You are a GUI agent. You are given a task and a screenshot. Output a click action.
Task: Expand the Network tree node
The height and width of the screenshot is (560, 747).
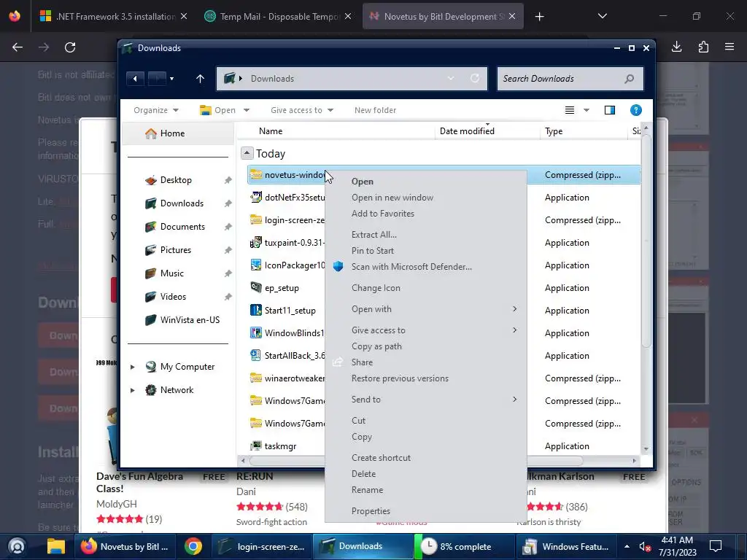click(x=133, y=390)
